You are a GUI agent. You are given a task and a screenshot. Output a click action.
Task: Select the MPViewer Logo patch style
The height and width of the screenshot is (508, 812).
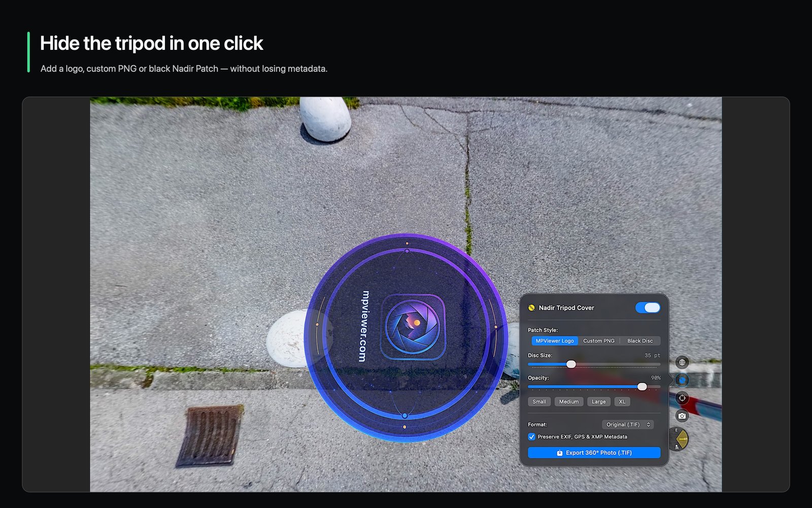click(x=555, y=341)
